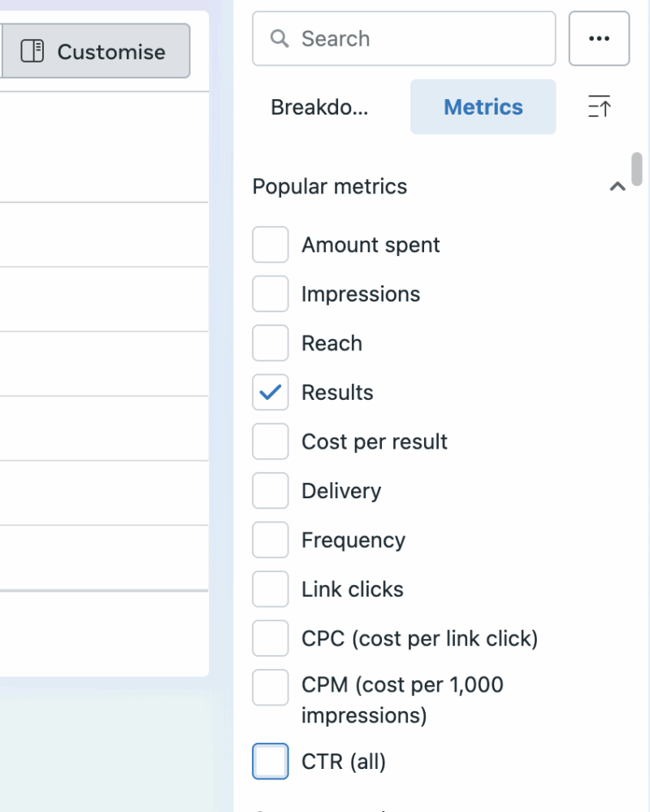Collapse the Popular metrics section

point(617,186)
